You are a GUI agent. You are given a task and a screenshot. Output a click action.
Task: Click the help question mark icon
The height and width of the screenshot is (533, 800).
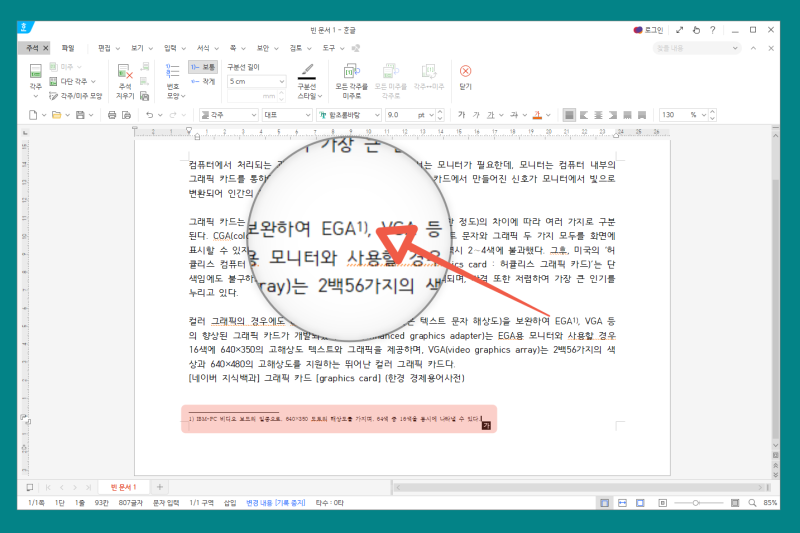coord(713,30)
